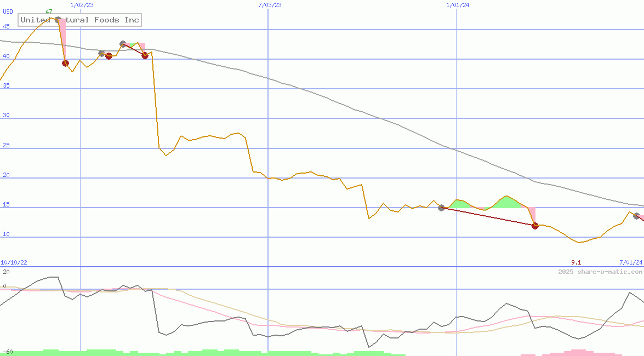Click the 10/10/22 start date label
644x356 pixels.
click(14, 263)
